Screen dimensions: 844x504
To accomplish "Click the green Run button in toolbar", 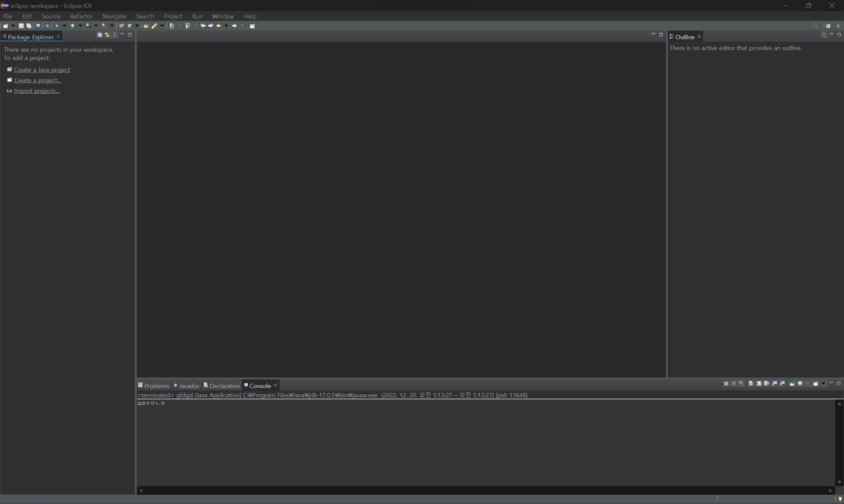I will pos(73,26).
